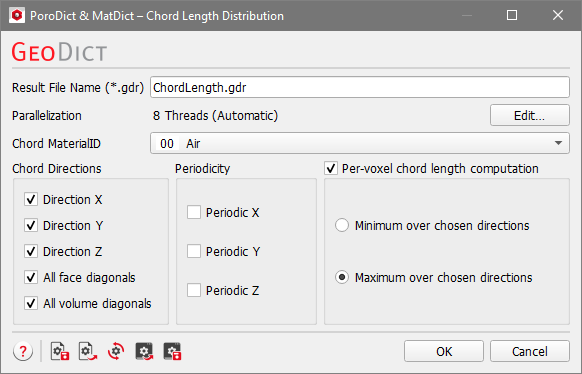
Task: Click the load settings from file icon
Action: (88, 351)
